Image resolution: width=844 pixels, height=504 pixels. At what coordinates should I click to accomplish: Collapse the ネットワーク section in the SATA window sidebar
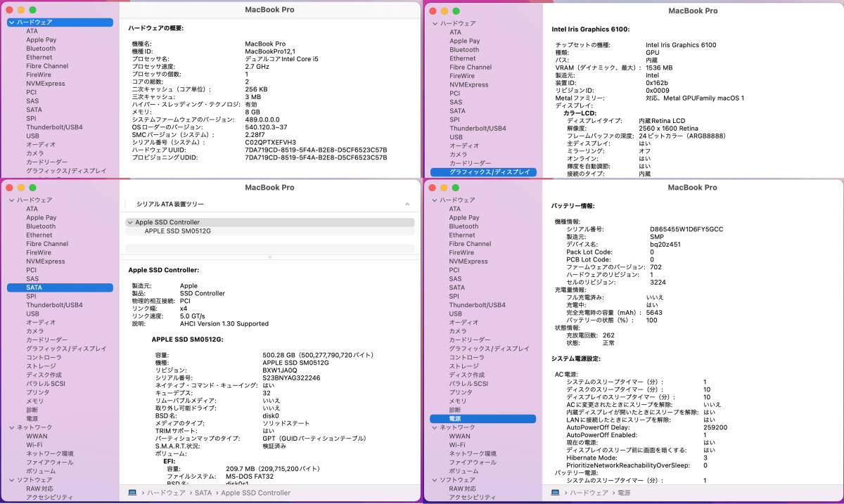point(11,427)
